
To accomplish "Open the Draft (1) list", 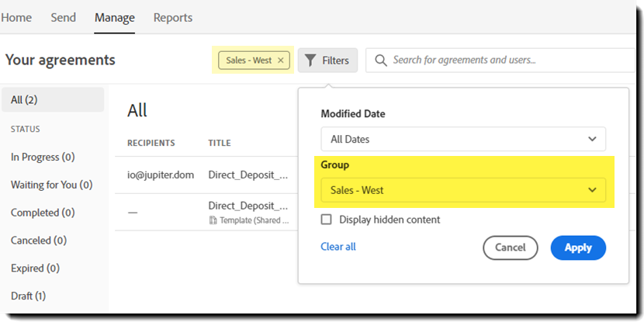I will (28, 296).
